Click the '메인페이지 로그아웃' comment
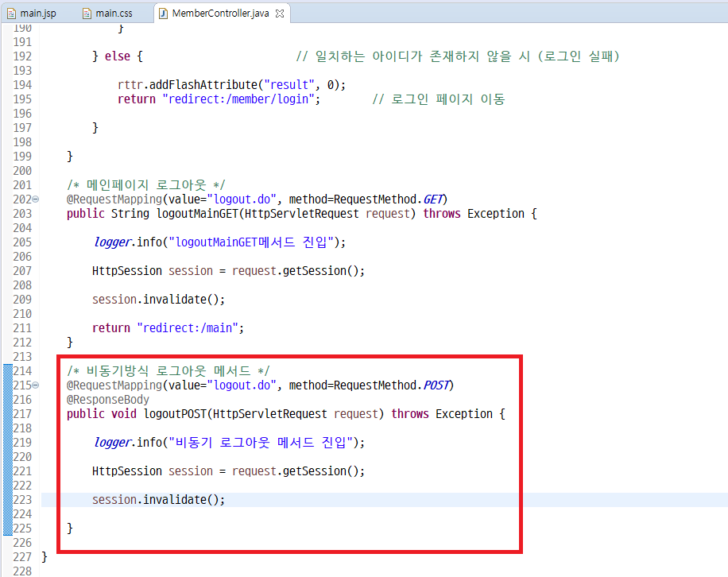Viewport: 728px width, 577px height. (x=146, y=184)
